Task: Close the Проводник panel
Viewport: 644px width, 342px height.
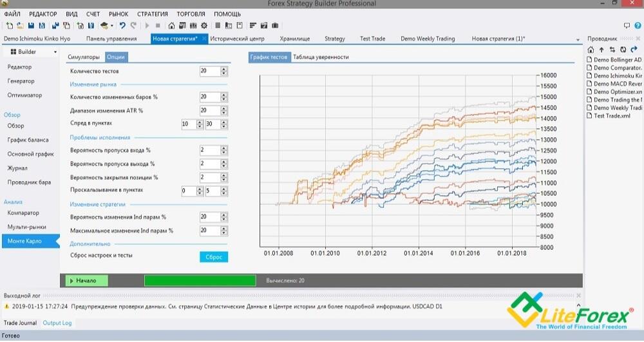Action: [638, 38]
